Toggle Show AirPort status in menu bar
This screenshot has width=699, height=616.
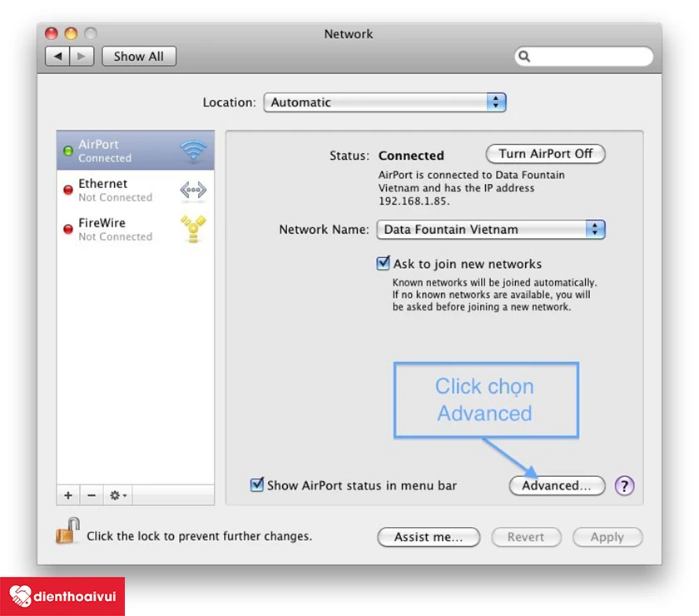(x=257, y=484)
